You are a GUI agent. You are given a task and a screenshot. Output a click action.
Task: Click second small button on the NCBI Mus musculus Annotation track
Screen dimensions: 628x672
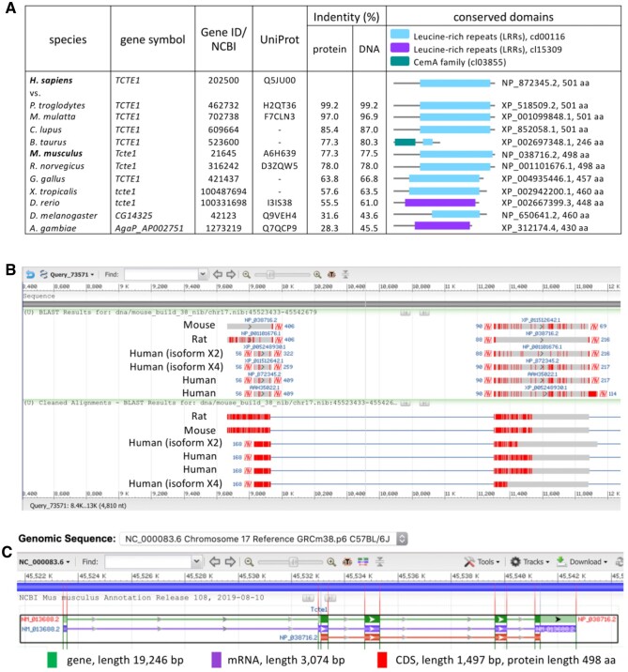(x=329, y=598)
